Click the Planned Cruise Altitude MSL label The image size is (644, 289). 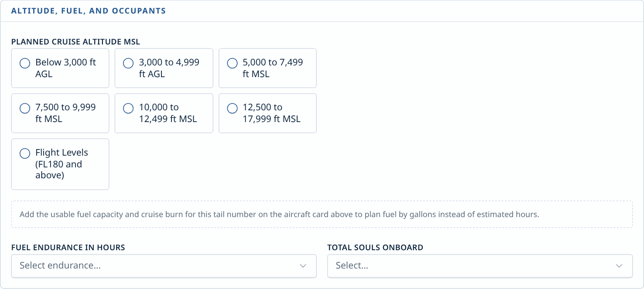pos(75,42)
